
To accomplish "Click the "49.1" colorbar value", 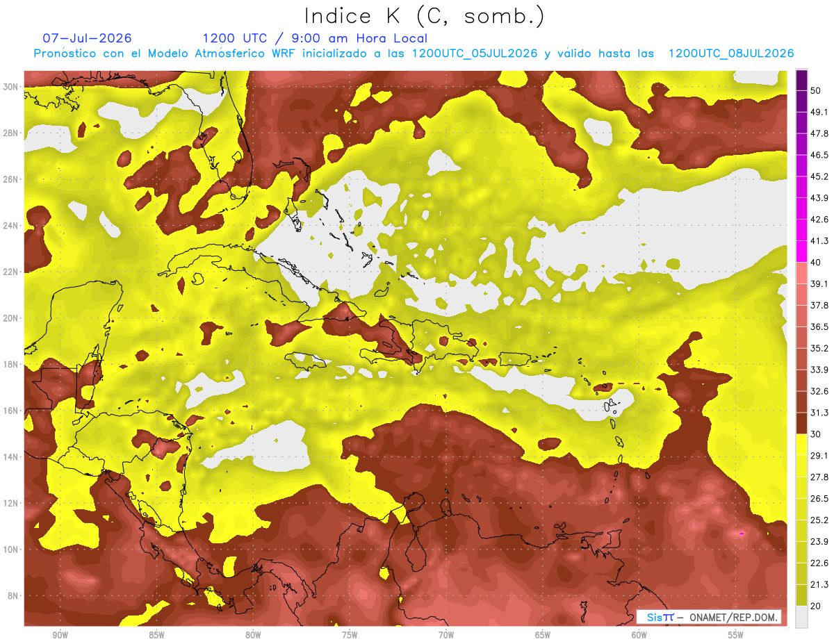I will (x=819, y=112).
